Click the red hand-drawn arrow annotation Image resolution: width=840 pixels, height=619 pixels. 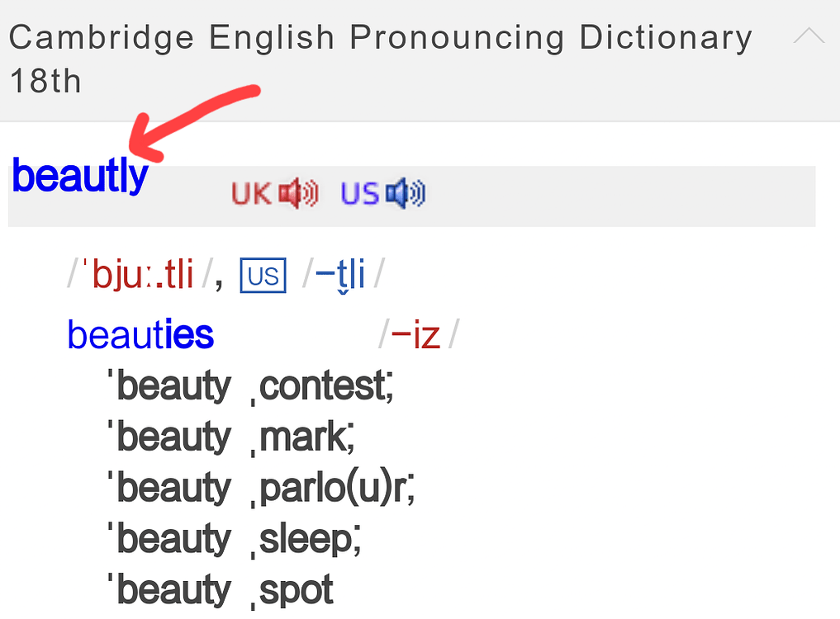[198, 115]
